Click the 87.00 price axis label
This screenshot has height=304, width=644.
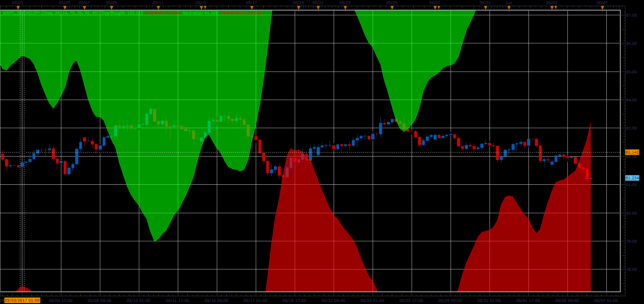631,15
